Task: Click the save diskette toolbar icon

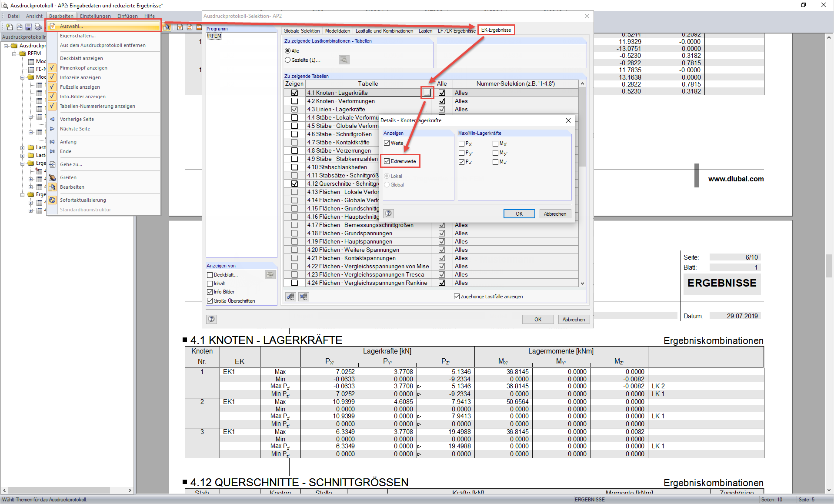Action: click(29, 27)
